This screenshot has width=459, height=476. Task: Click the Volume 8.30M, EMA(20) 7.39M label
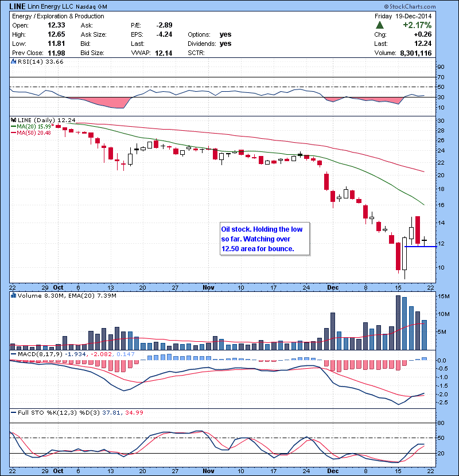tap(67, 295)
